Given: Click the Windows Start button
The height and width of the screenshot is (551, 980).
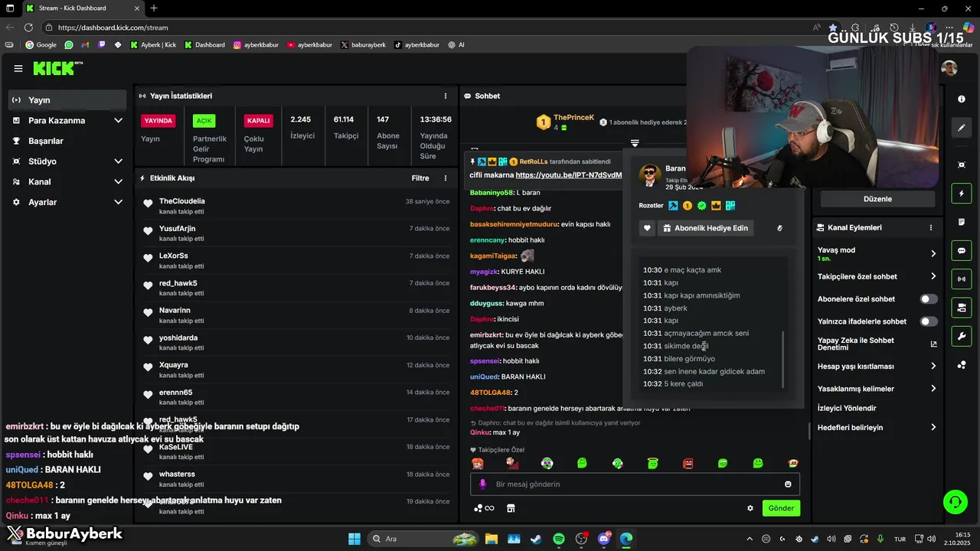Looking at the screenshot, I should pyautogui.click(x=354, y=539).
